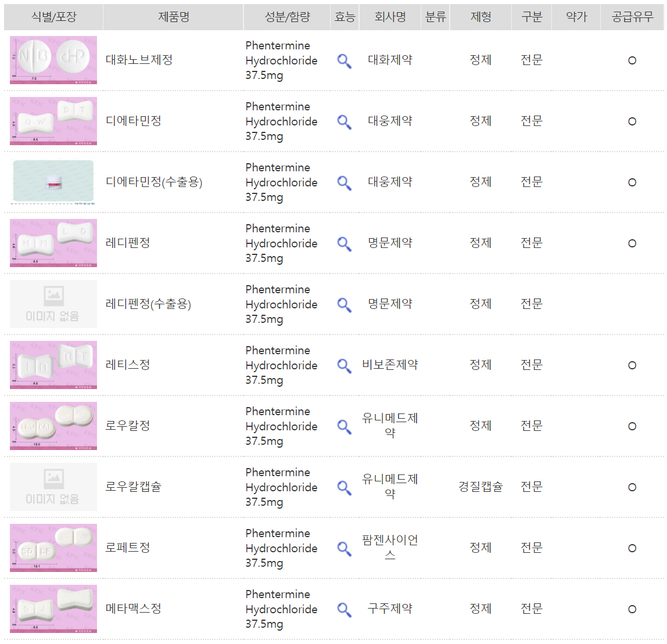Click the 공급유무 column header
This screenshot has width=667, height=644.
632,17
